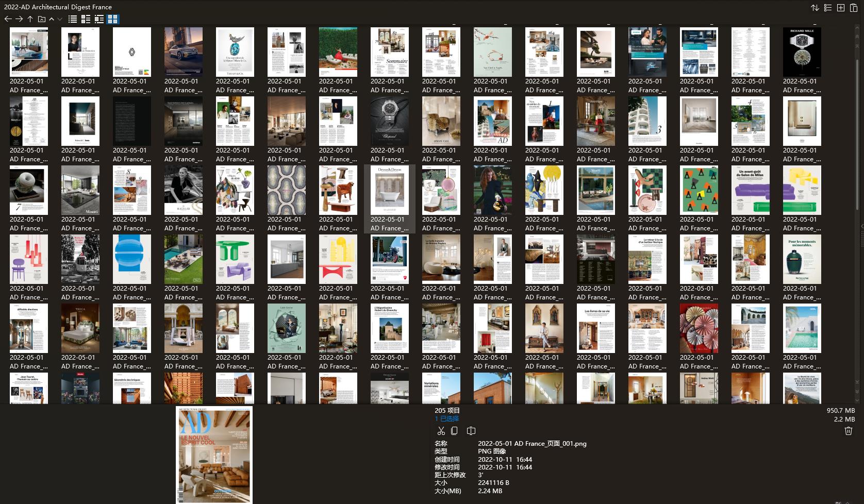Screen dimensions: 864x504
Task: Navigate up to the parent folder
Action: coord(30,19)
